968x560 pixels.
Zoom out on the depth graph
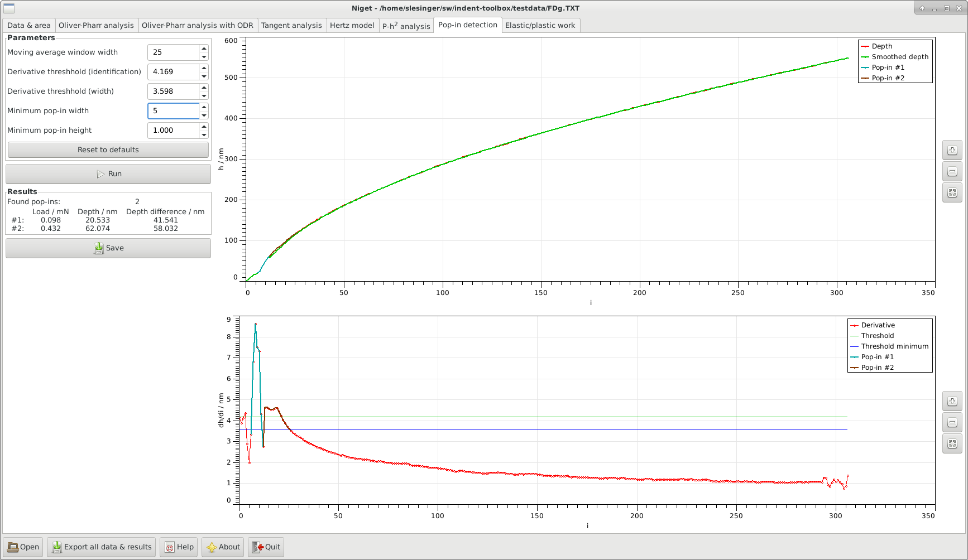coord(952,171)
